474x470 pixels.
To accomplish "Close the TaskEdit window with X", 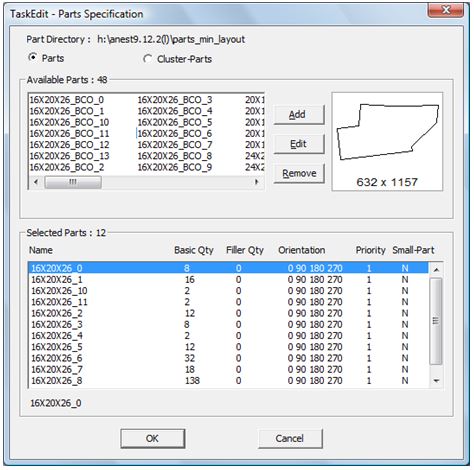I will click(x=446, y=10).
